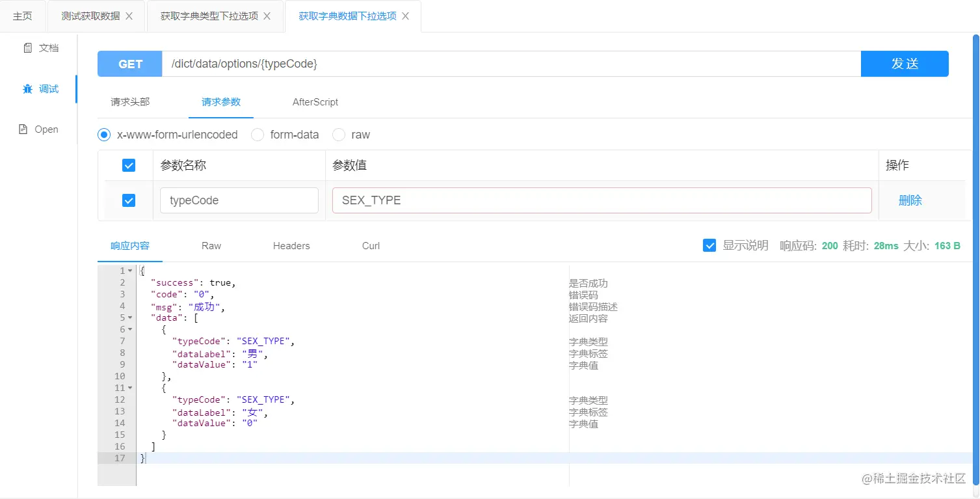The image size is (980, 499).
Task: Open the Open sidebar section
Action: (x=39, y=129)
